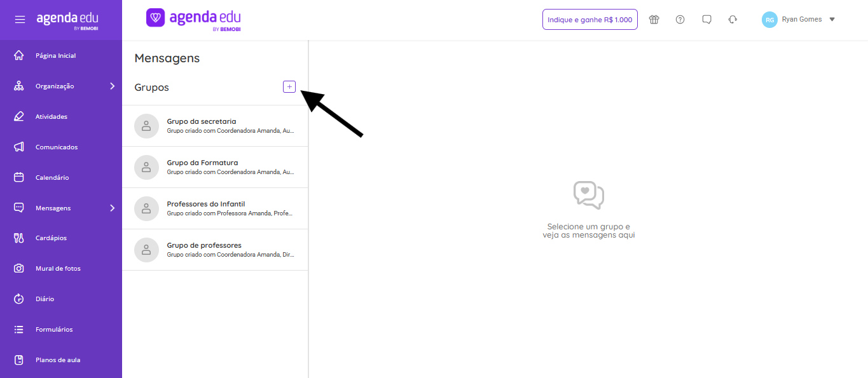Click the Organização hierarchy icon
This screenshot has width=868, height=378.
pyautogui.click(x=19, y=86)
